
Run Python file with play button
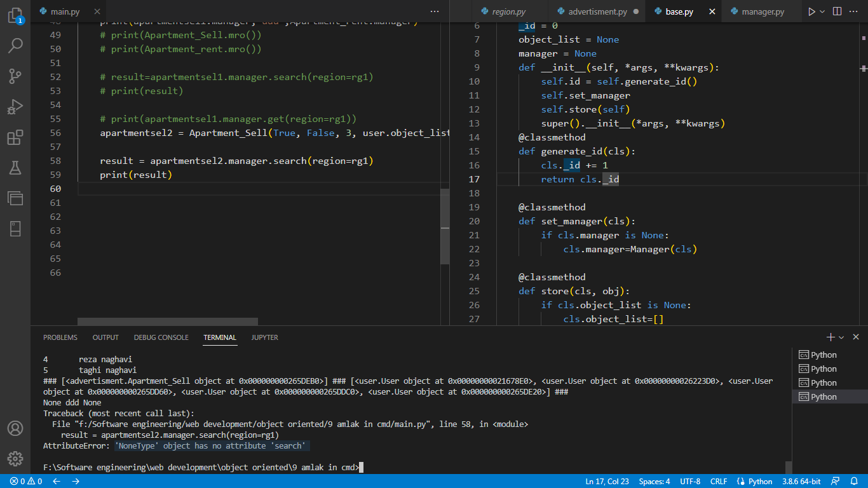pyautogui.click(x=811, y=11)
